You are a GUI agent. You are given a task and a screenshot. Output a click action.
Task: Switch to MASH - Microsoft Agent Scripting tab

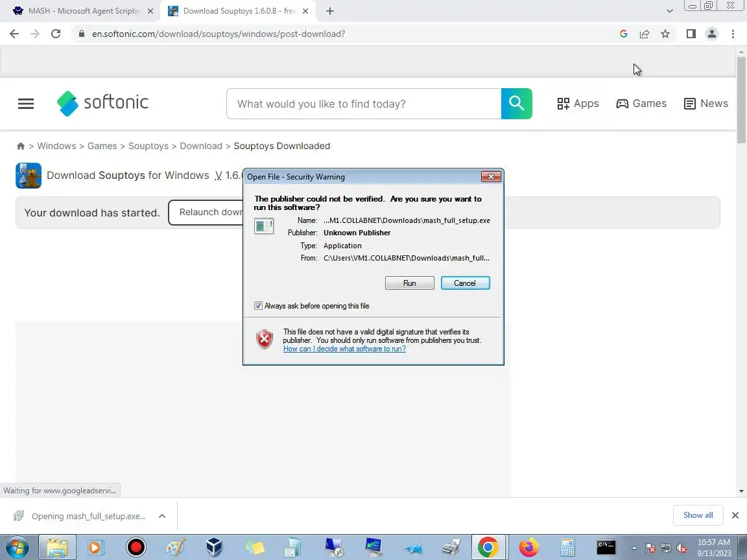(x=84, y=11)
